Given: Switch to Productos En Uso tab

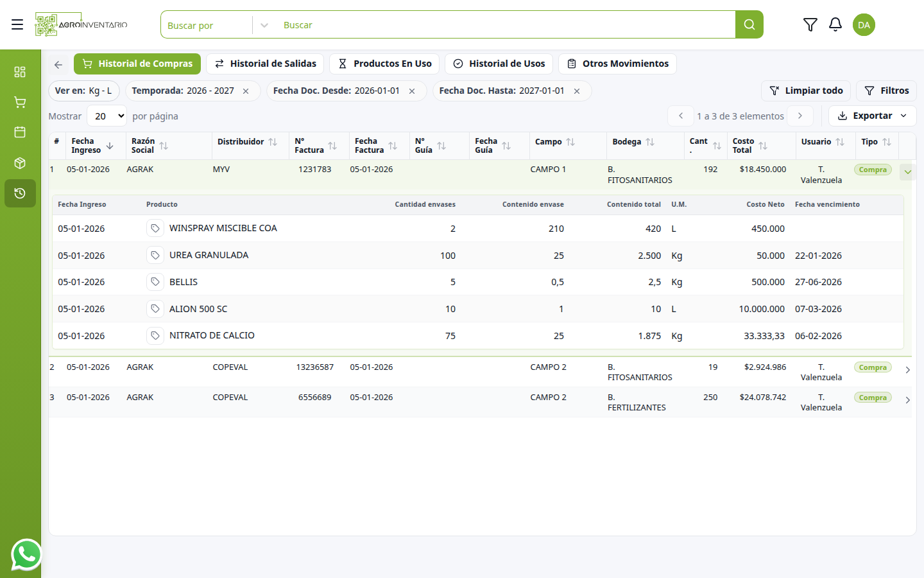Looking at the screenshot, I should click(x=384, y=64).
